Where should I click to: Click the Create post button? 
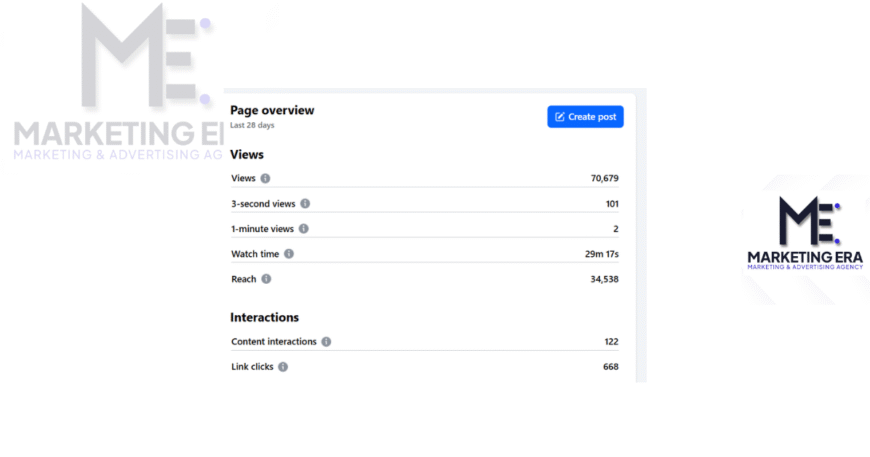(x=585, y=117)
